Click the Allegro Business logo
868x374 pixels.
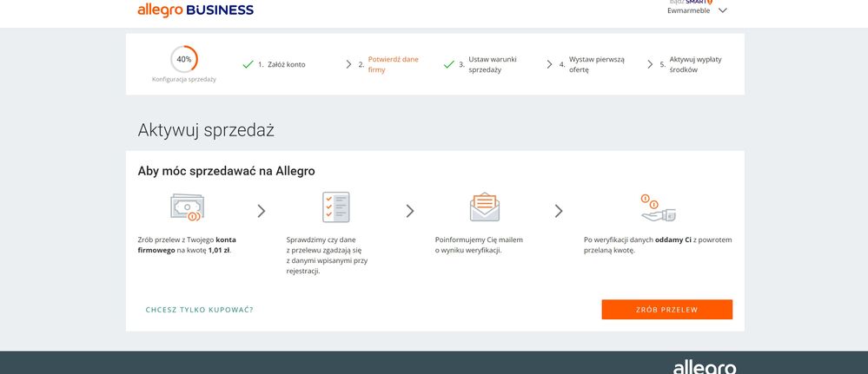195,10
